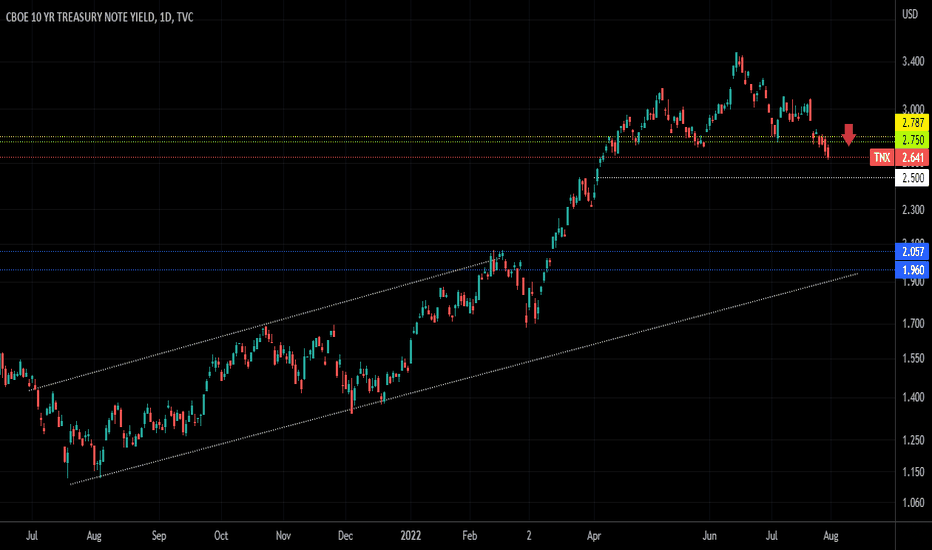Click the 3.000 price axis value
Image resolution: width=932 pixels, height=550 pixels.
[x=913, y=109]
